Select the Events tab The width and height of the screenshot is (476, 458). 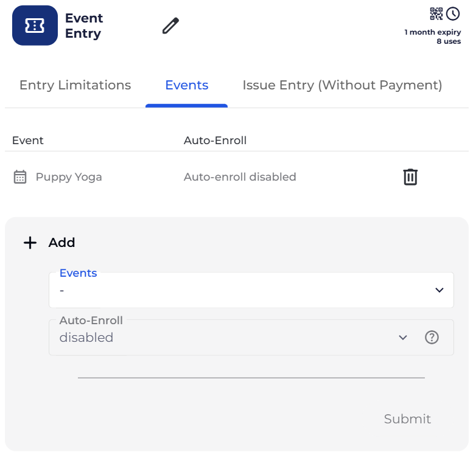pyautogui.click(x=187, y=85)
